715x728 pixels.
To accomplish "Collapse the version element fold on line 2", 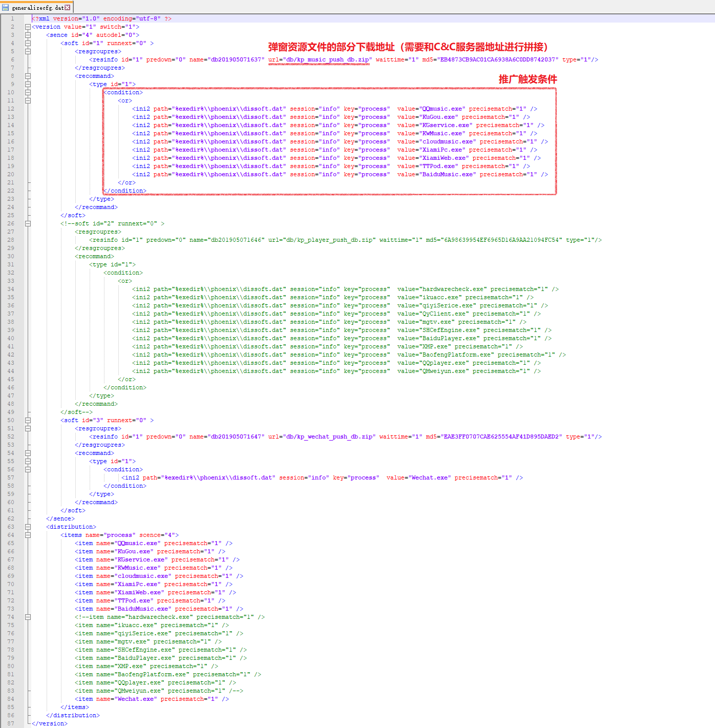I will [28, 26].
